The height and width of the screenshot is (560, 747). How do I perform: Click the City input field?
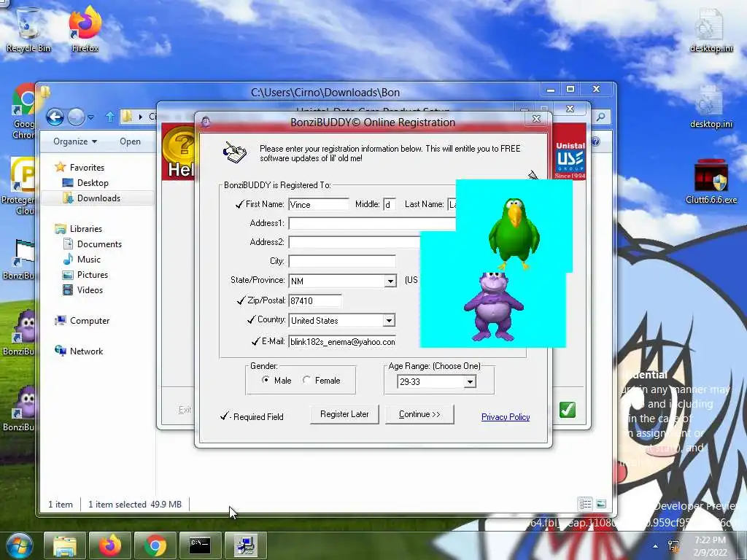click(342, 261)
